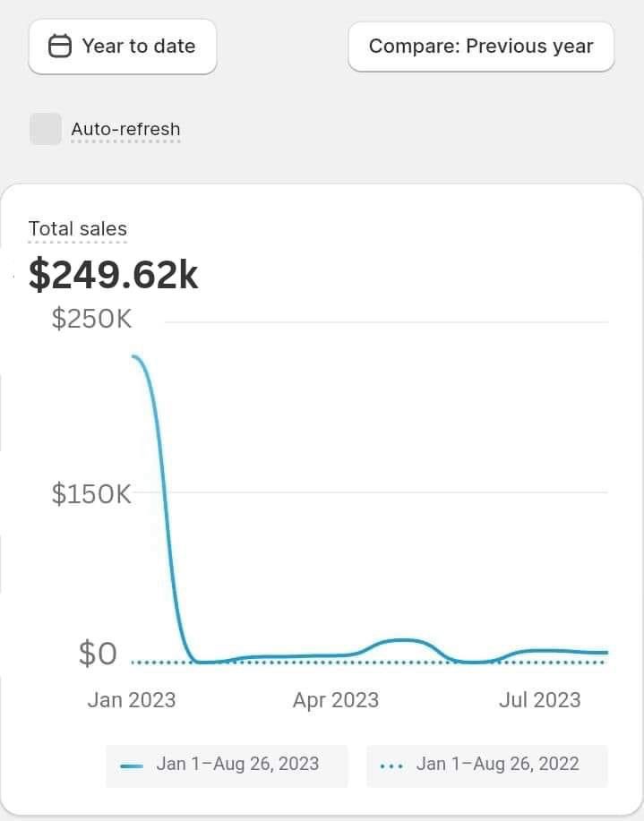Enable the Auto-refresh checkbox

(x=46, y=129)
